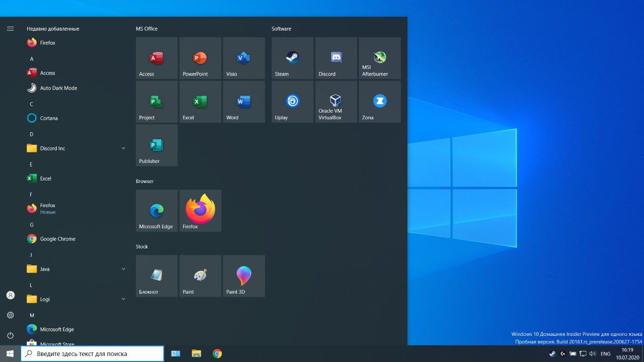This screenshot has height=362, width=644.
Task: Jump using letter M header in apps list
Action: tap(32, 315)
